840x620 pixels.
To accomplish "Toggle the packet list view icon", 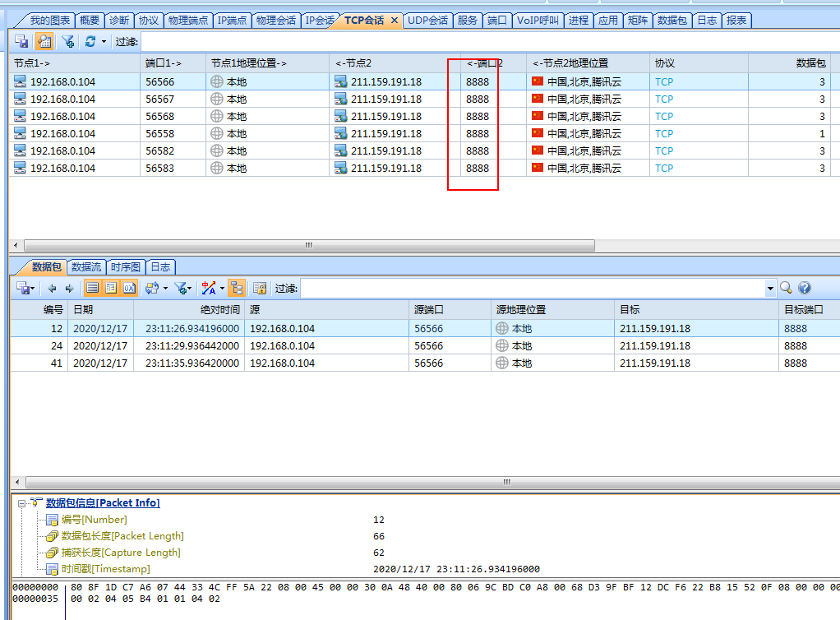I will (x=93, y=289).
